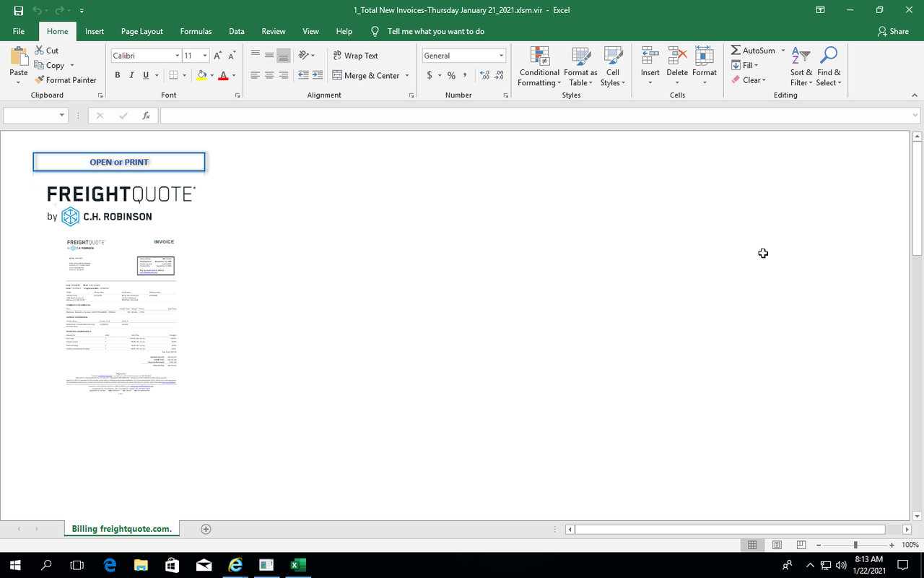This screenshot has width=924, height=578.
Task: Toggle bold formatting
Action: tap(118, 75)
